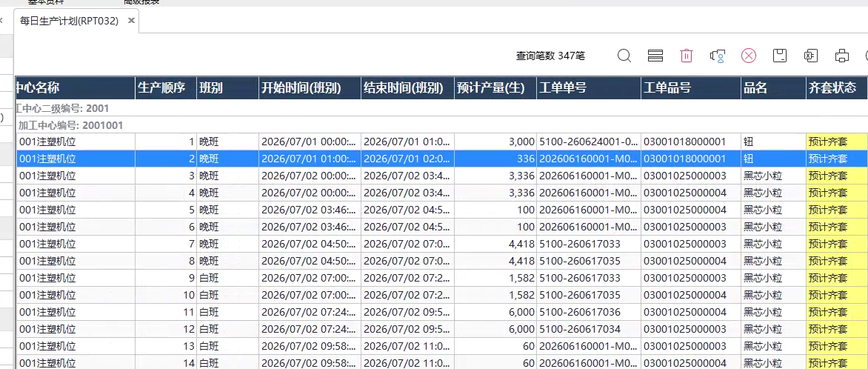Click the 钮 product name in row 1
The width and height of the screenshot is (868, 369).
click(x=773, y=142)
